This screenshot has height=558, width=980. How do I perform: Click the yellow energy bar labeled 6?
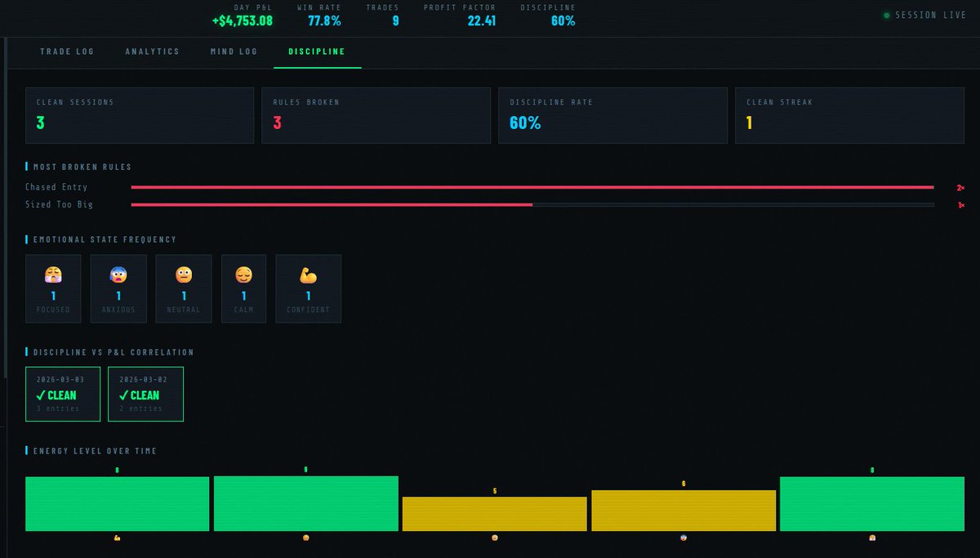(684, 511)
